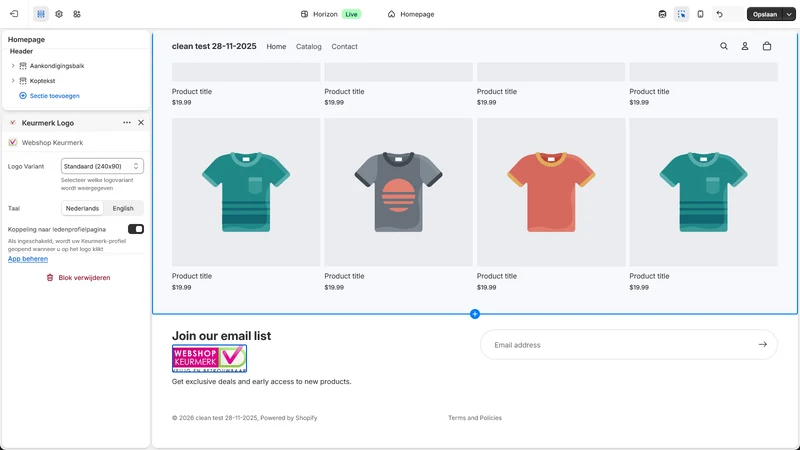Viewport: 800px width, 450px height.
Task: Select the Koptekst tree row
Action: (77, 81)
